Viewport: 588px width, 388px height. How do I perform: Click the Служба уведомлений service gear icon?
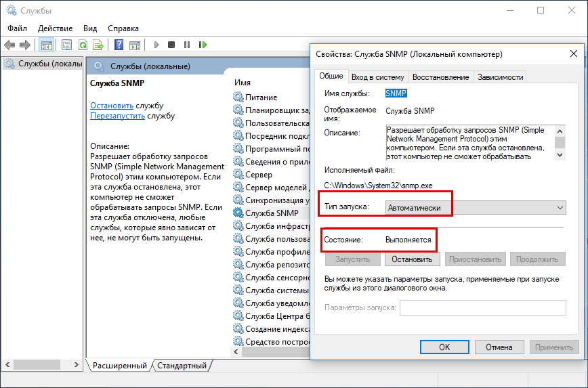point(238,303)
